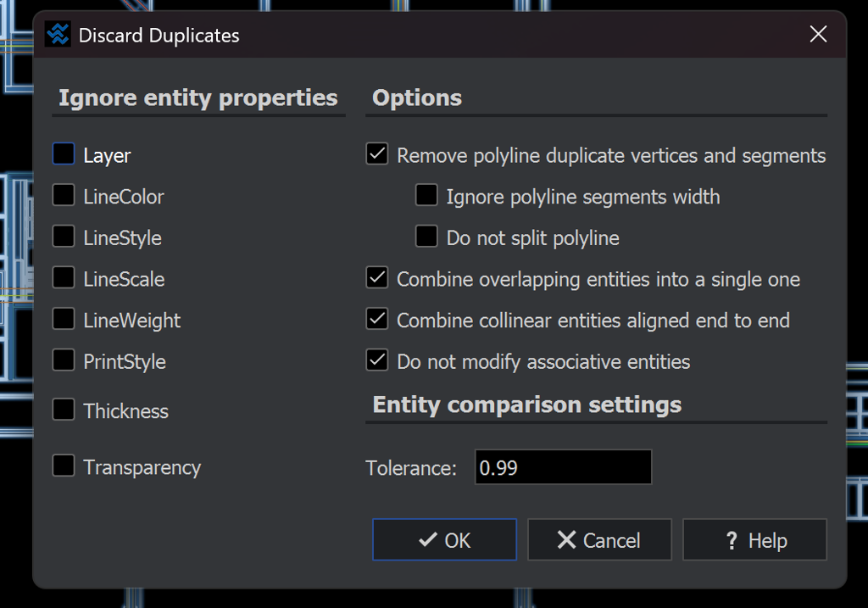Click the Tolerance value input field
Screen dimensions: 868x608
tap(563, 468)
